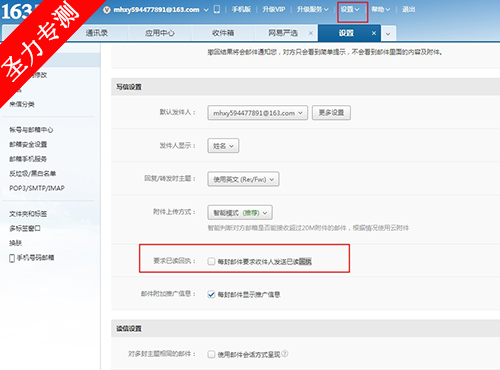Open the 设置 dropdown in top bar
This screenshot has width=500, height=370.
pyautogui.click(x=350, y=9)
